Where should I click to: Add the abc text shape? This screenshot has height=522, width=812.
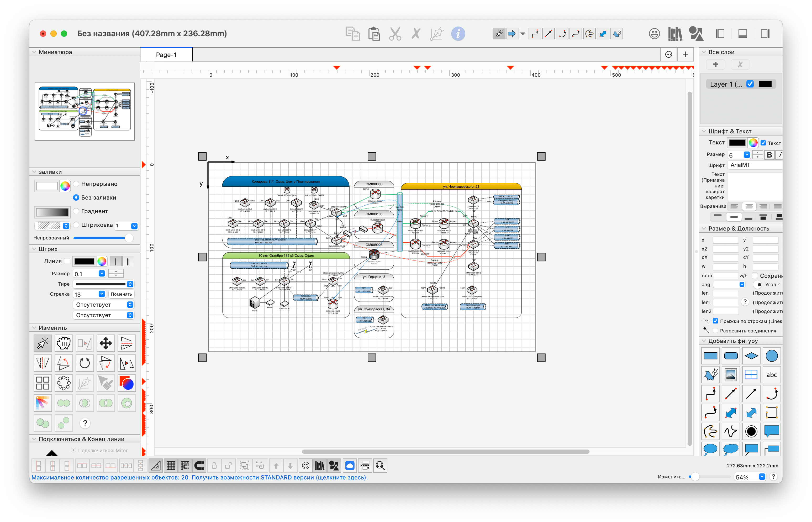[771, 375]
